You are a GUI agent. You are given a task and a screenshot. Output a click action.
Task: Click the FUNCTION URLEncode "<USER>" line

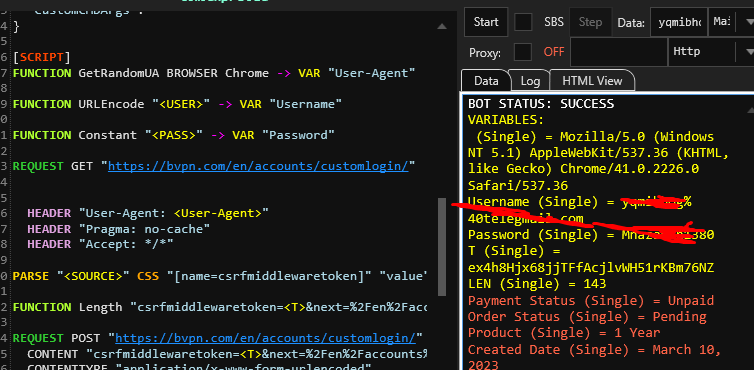point(177,104)
